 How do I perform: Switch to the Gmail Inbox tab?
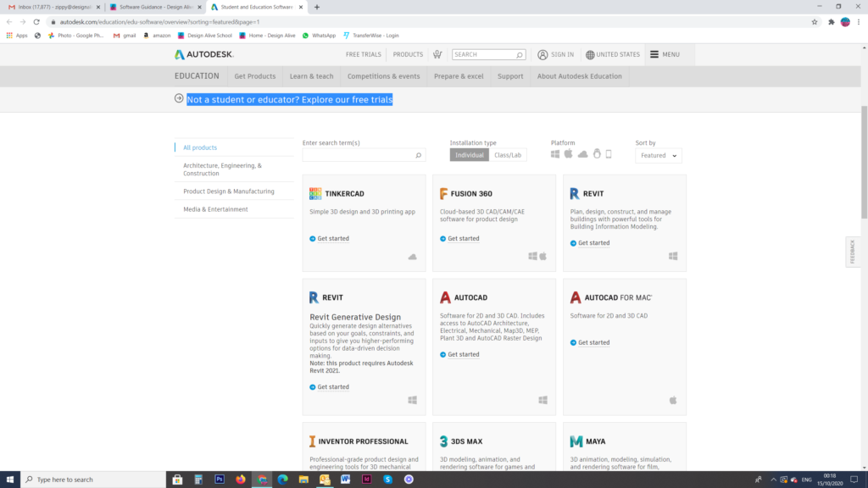pos(53,7)
